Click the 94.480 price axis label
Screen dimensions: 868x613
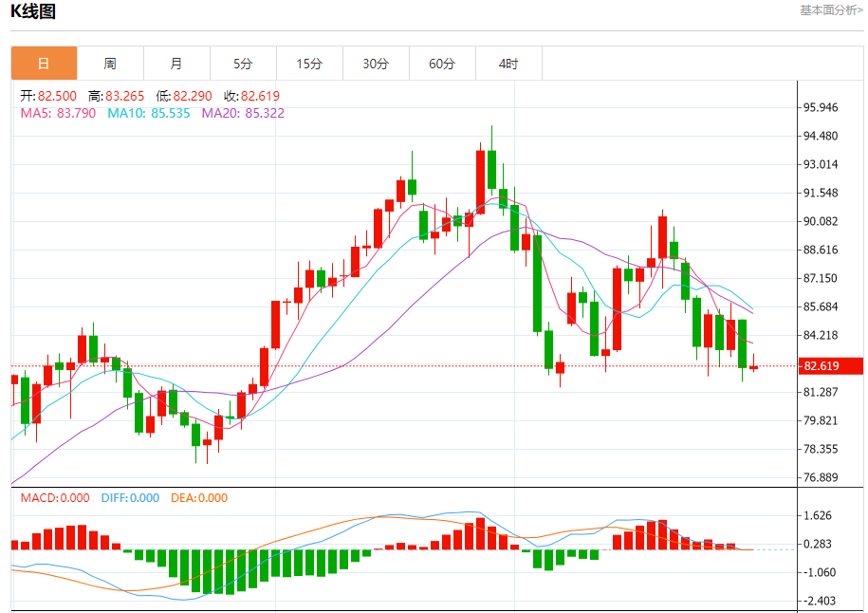821,136
